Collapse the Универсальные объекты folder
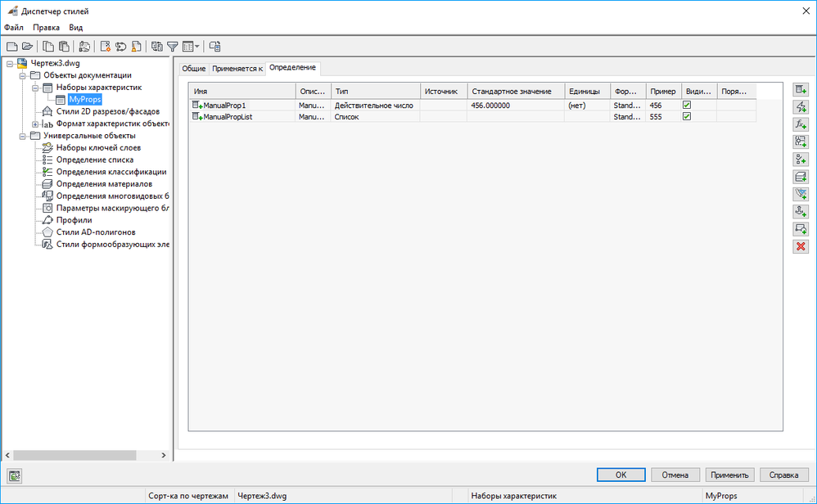The width and height of the screenshot is (817, 504). coord(22,136)
